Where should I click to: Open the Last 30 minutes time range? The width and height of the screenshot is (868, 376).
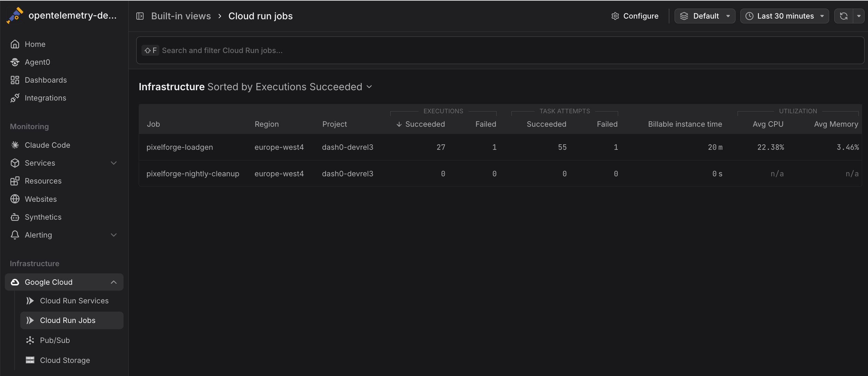click(x=784, y=16)
